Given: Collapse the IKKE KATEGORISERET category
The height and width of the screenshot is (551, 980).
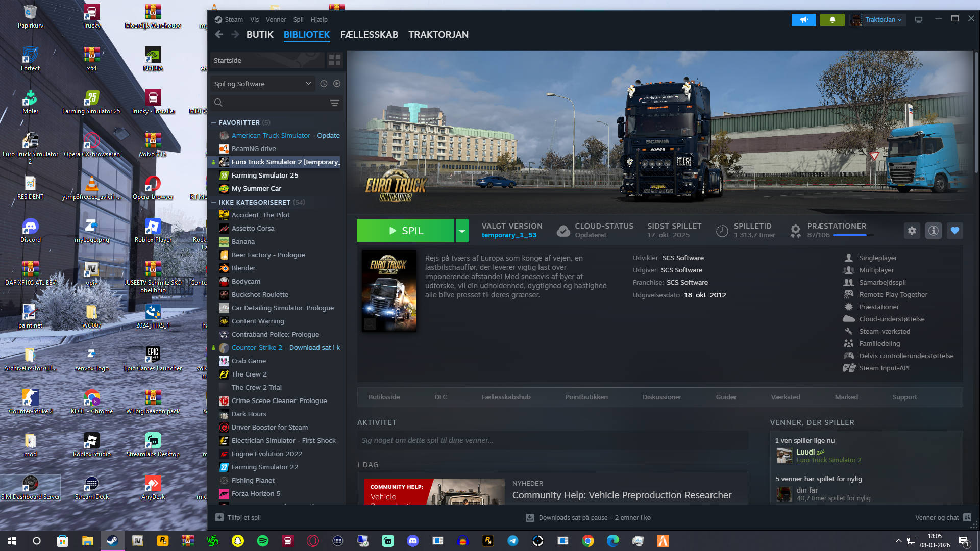Looking at the screenshot, I should point(214,202).
